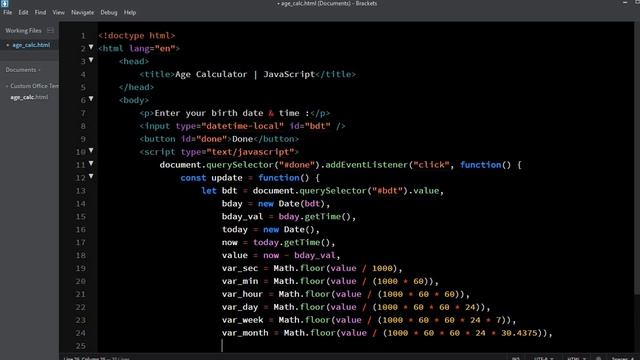The width and height of the screenshot is (640, 360).
Task: Click the 30.4375 number on line 24
Action: point(519,333)
